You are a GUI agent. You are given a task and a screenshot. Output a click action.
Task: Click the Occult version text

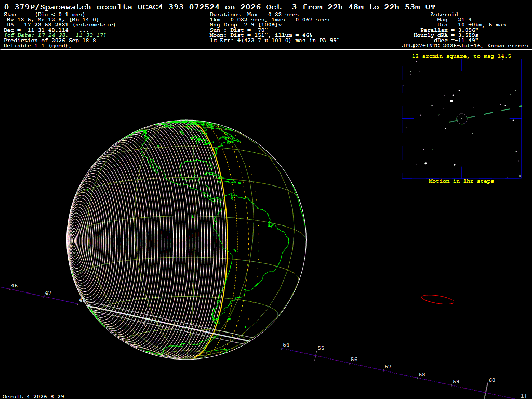pyautogui.click(x=33, y=396)
